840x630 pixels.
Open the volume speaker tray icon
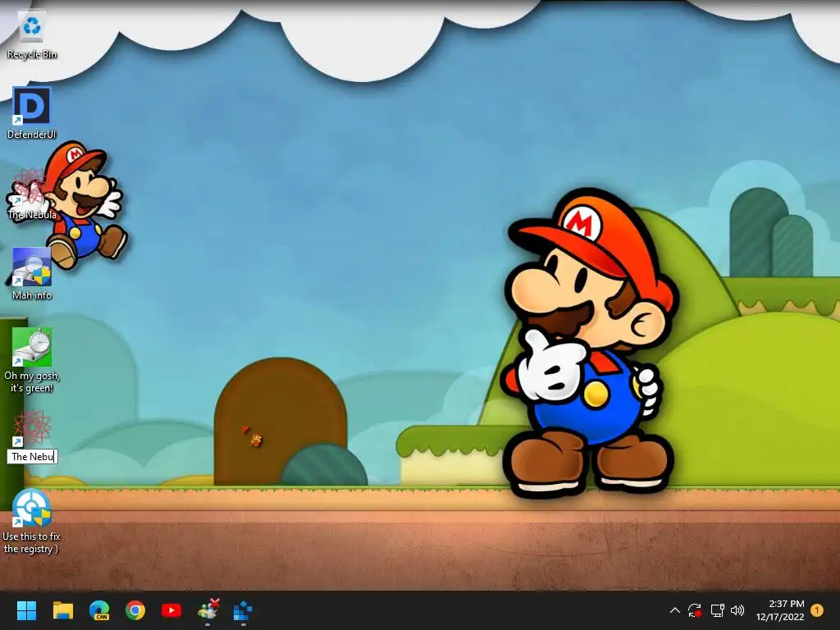coord(737,610)
